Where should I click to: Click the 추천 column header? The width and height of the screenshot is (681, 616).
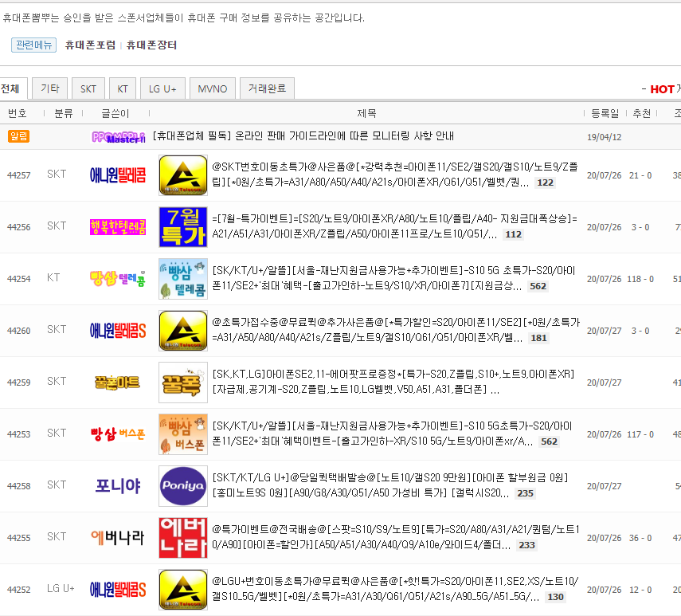click(641, 113)
